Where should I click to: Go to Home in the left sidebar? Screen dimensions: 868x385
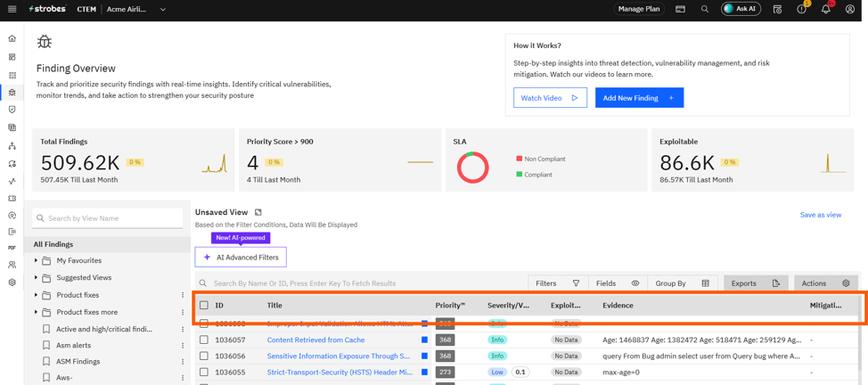pos(12,39)
